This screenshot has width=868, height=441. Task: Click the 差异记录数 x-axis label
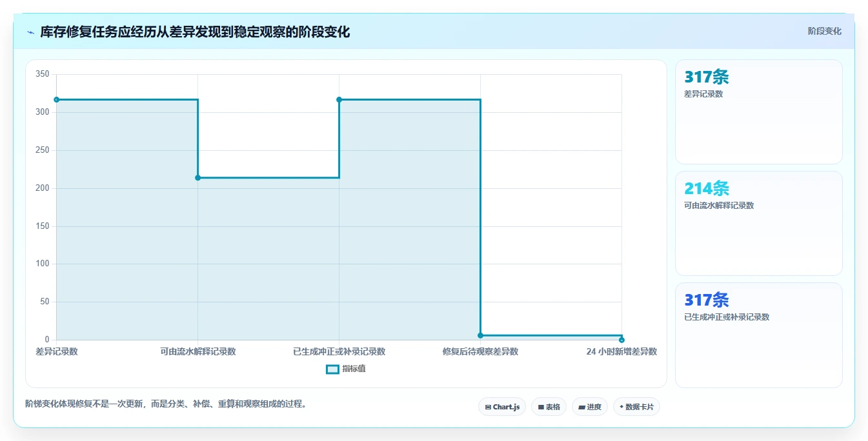coord(57,352)
